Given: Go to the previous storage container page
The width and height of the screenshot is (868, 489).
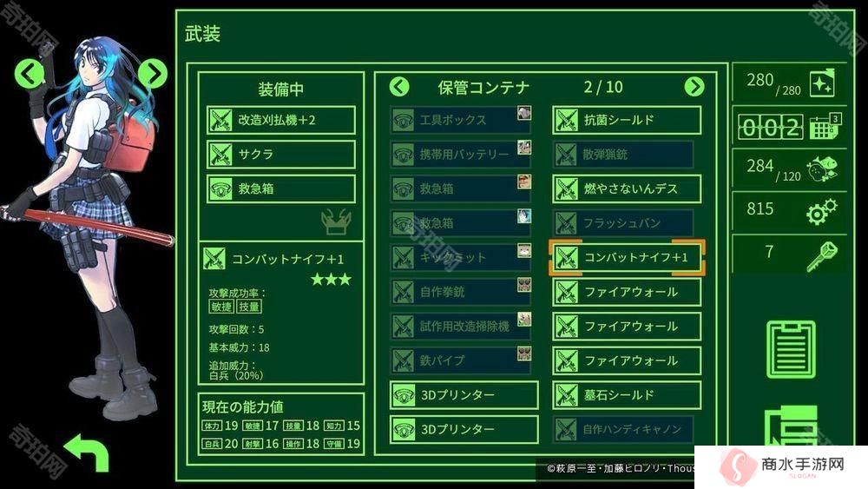Looking at the screenshot, I should (399, 86).
